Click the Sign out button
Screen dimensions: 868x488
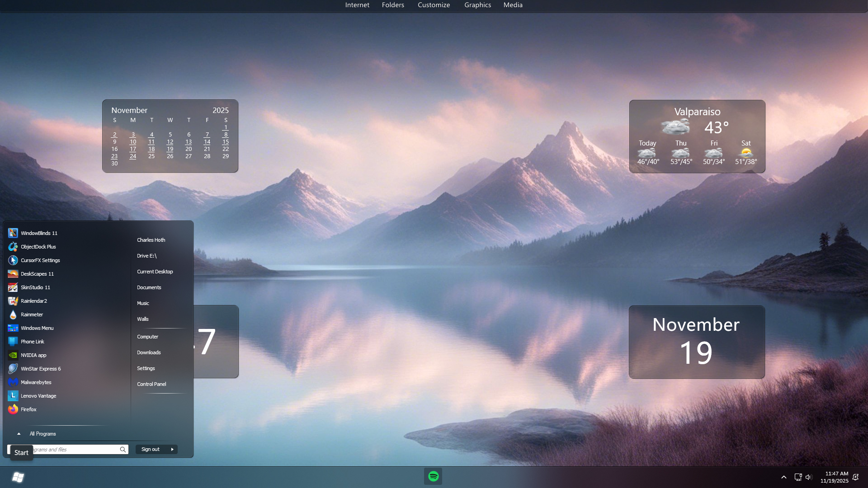[151, 449]
